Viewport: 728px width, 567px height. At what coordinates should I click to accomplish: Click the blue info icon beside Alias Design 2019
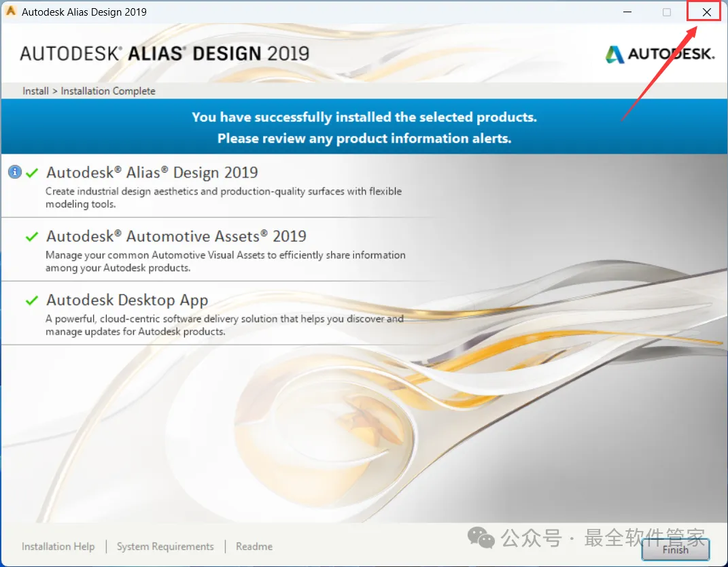15,172
